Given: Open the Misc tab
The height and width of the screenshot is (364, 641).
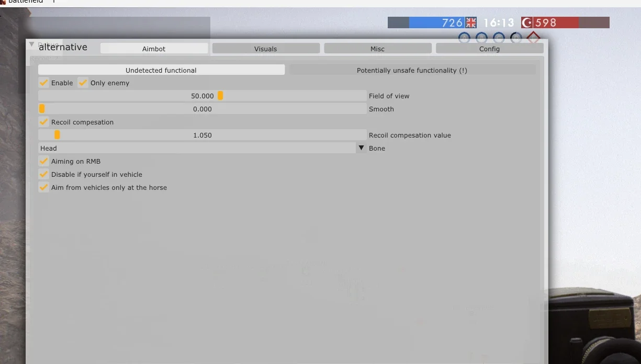Looking at the screenshot, I should point(377,49).
